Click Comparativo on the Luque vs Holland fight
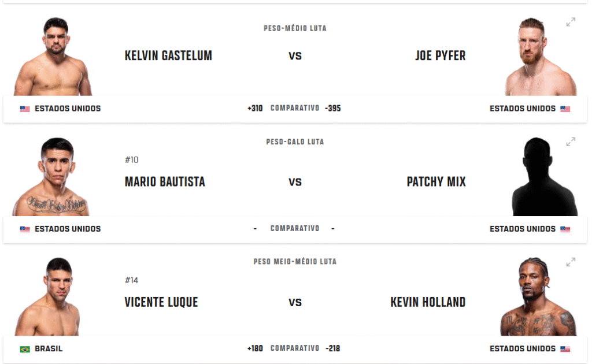The height and width of the screenshot is (364, 592). [x=295, y=348]
